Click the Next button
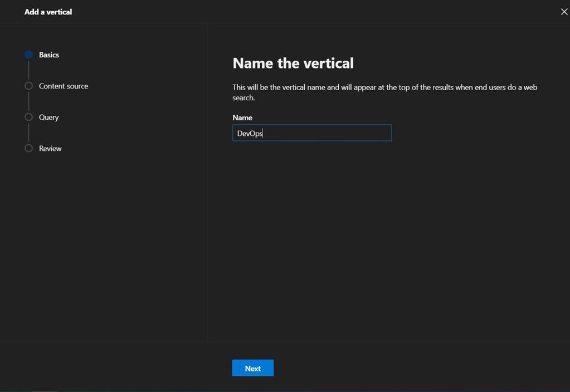The height and width of the screenshot is (392, 570). click(x=252, y=367)
